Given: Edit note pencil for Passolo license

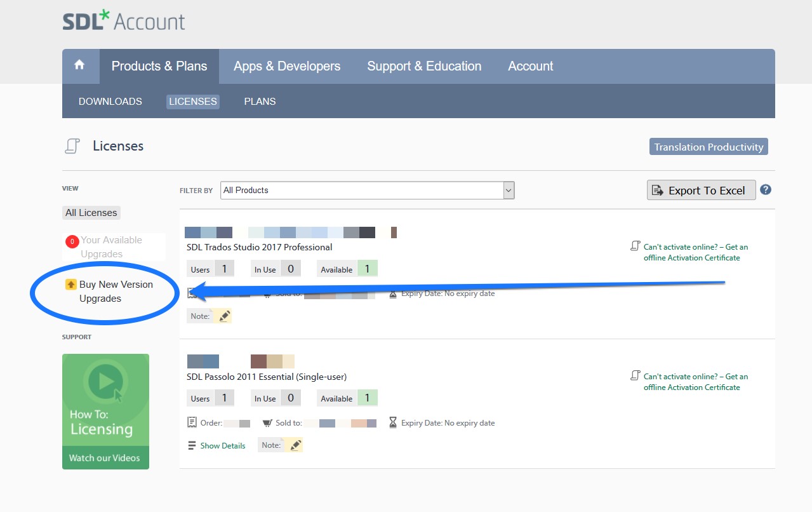Looking at the screenshot, I should tap(295, 445).
